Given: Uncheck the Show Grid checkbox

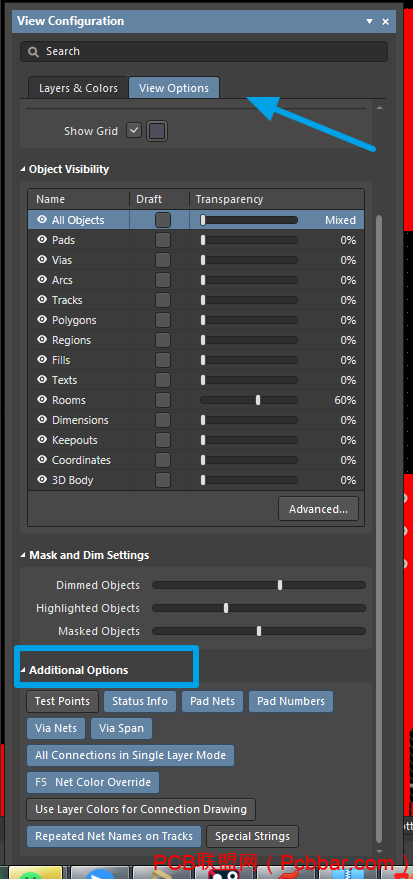Looking at the screenshot, I should 134,131.
